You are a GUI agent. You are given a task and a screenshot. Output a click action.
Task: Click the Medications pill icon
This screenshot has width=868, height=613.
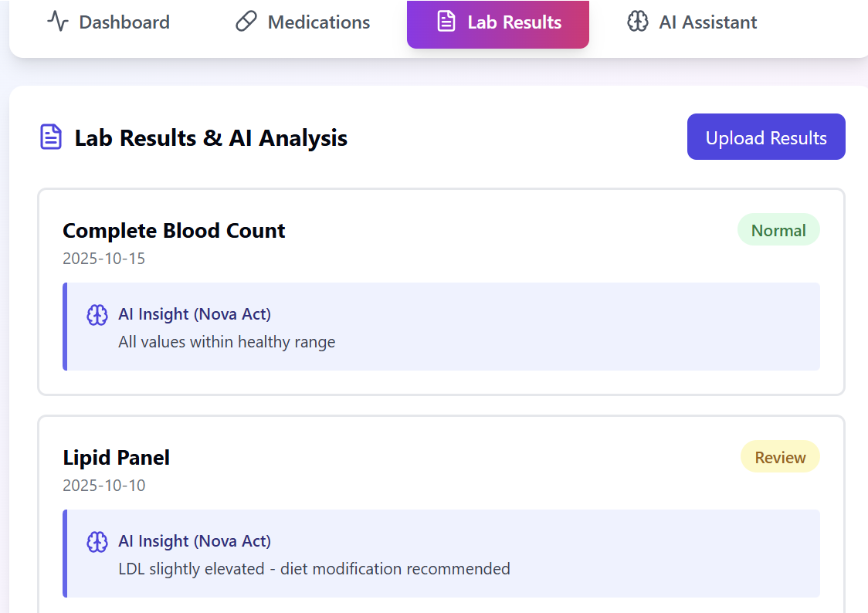point(246,22)
